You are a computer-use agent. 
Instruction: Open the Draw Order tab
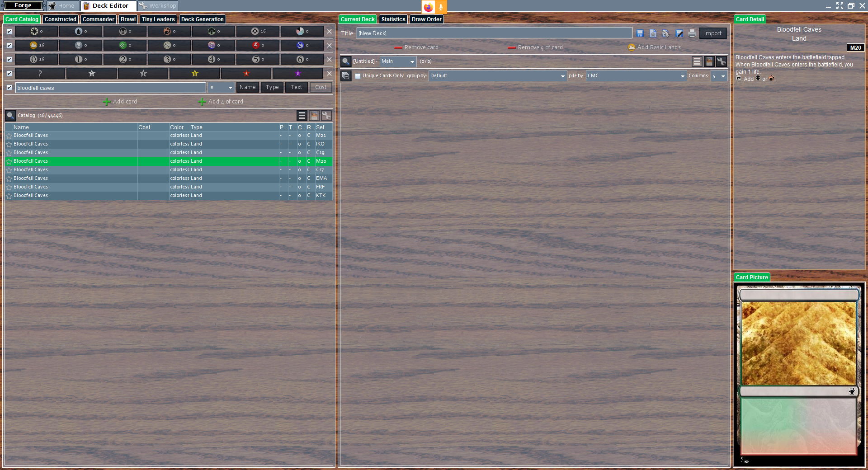[x=427, y=19]
